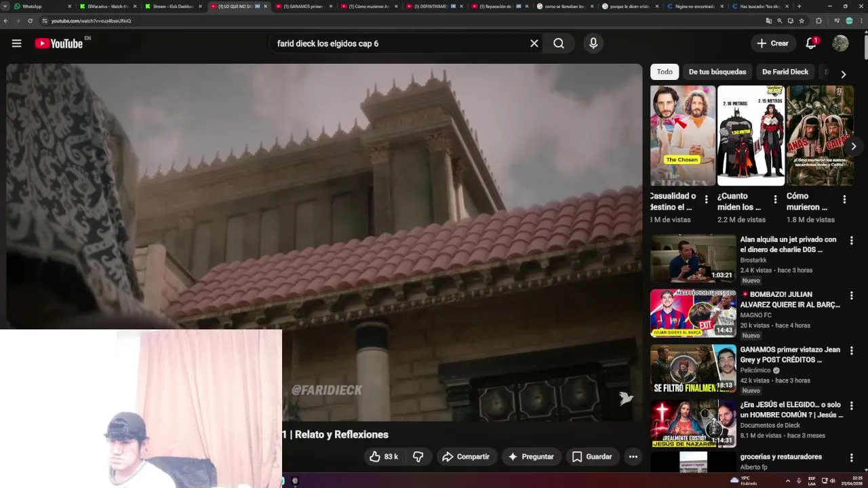
Task: Open the browser extensions icon
Action: (819, 21)
